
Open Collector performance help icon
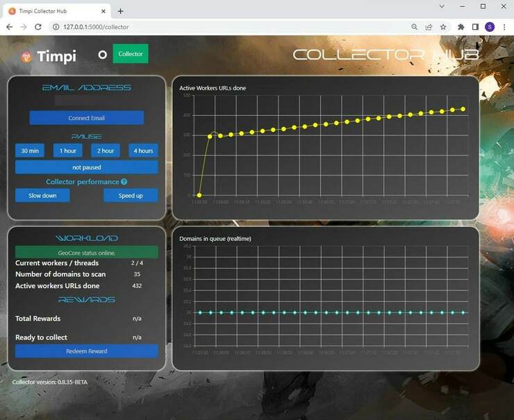pos(124,182)
